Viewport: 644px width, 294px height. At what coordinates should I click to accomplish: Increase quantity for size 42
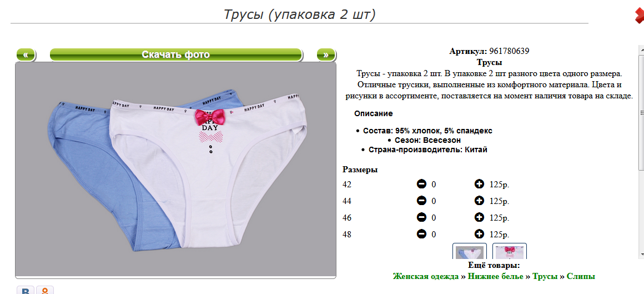pyautogui.click(x=479, y=184)
